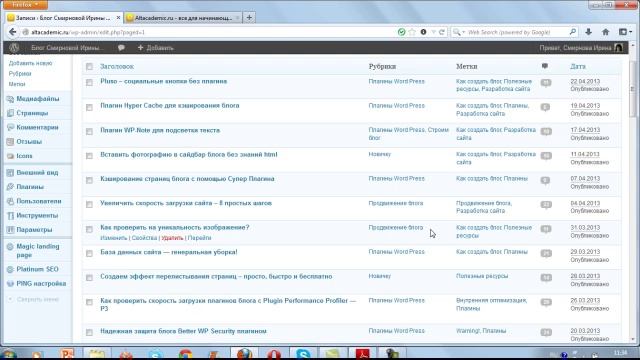
Task: Tick checkbox for Как проверить на уникальность post
Action: pos(89,229)
